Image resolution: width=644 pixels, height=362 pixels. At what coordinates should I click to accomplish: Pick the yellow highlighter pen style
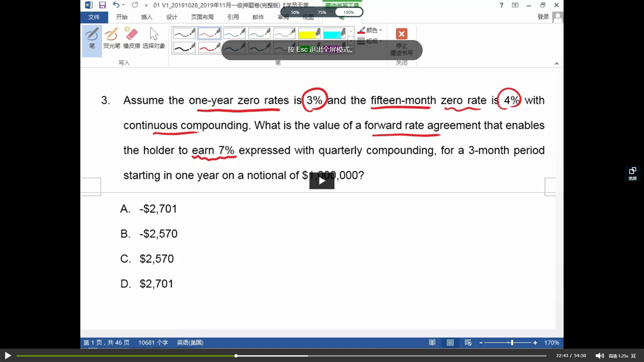(309, 33)
